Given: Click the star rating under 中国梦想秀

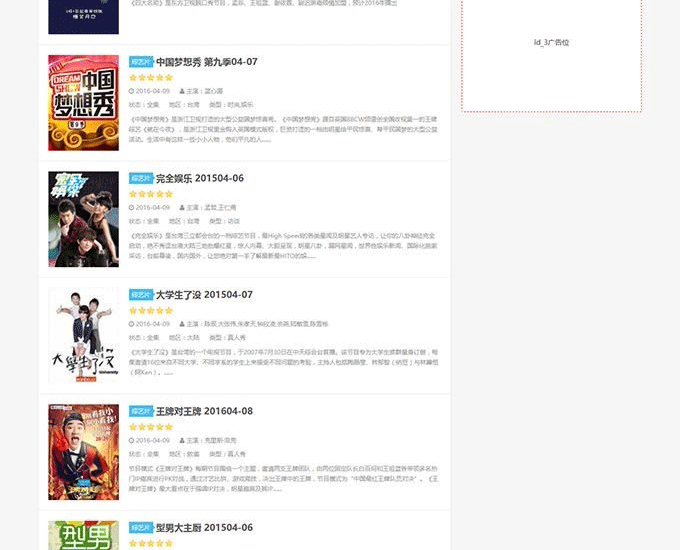Looking at the screenshot, I should (151, 78).
